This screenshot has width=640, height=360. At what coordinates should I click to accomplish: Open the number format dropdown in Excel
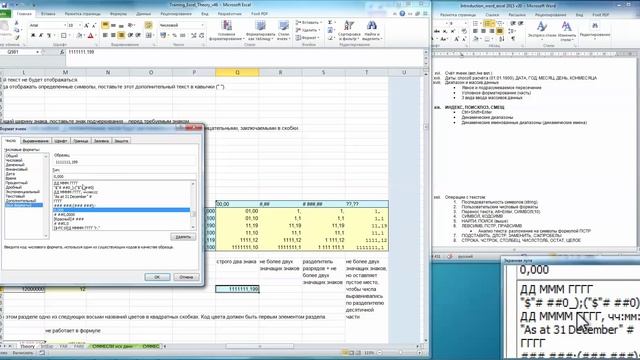tap(202, 25)
